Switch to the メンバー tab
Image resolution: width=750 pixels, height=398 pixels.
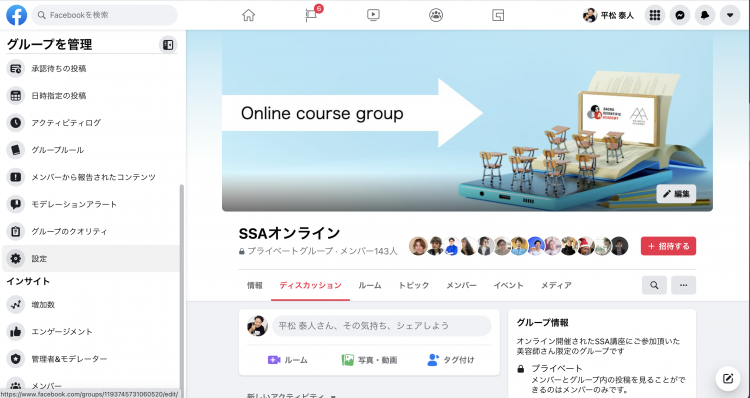coord(461,285)
